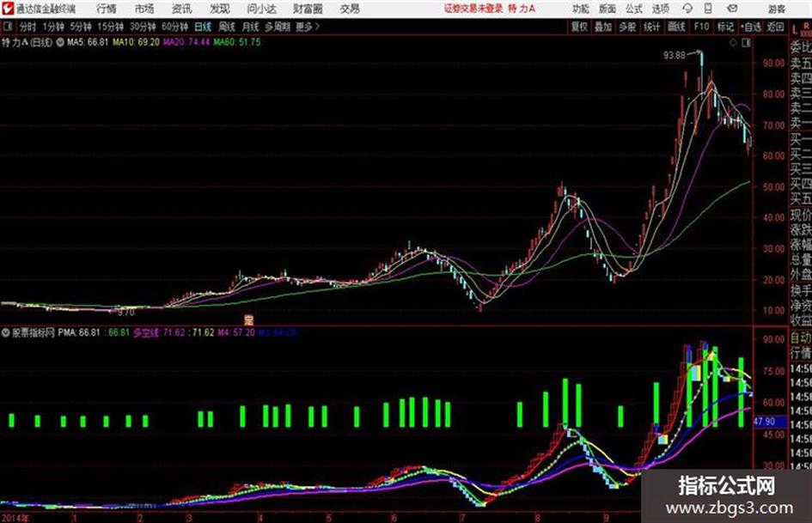Open the 行情 menu
The image size is (812, 523).
tap(107, 9)
